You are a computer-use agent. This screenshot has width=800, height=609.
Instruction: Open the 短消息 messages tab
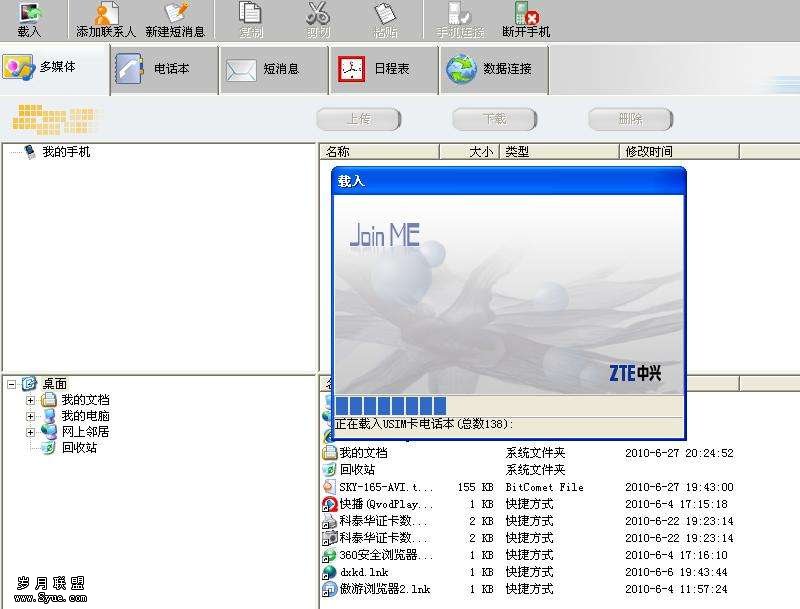tap(273, 69)
